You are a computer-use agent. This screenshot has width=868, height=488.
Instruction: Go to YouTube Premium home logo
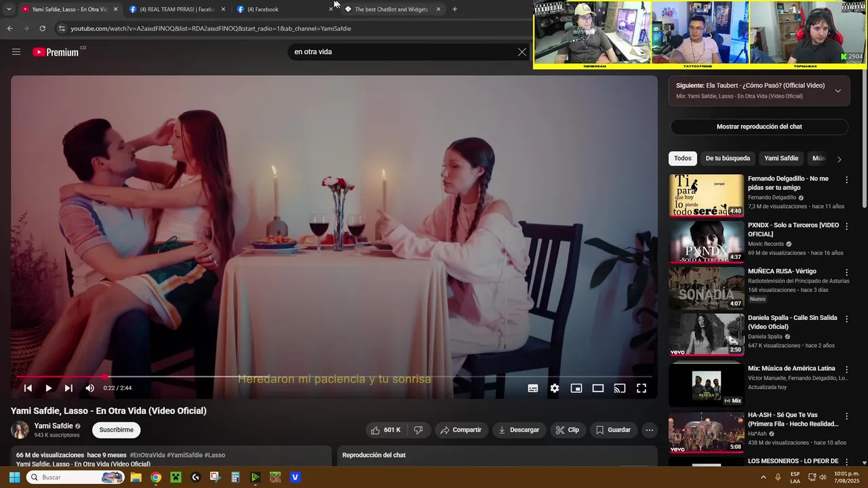pos(56,52)
